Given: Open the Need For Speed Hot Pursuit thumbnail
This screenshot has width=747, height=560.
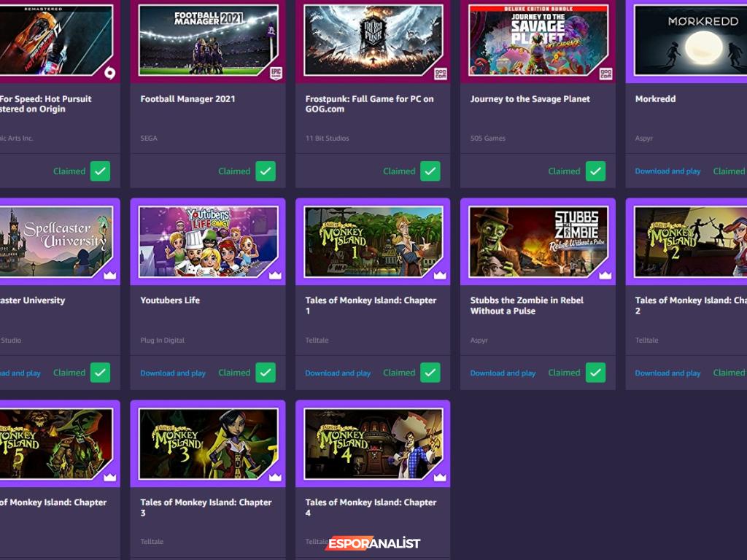Looking at the screenshot, I should [x=56, y=41].
